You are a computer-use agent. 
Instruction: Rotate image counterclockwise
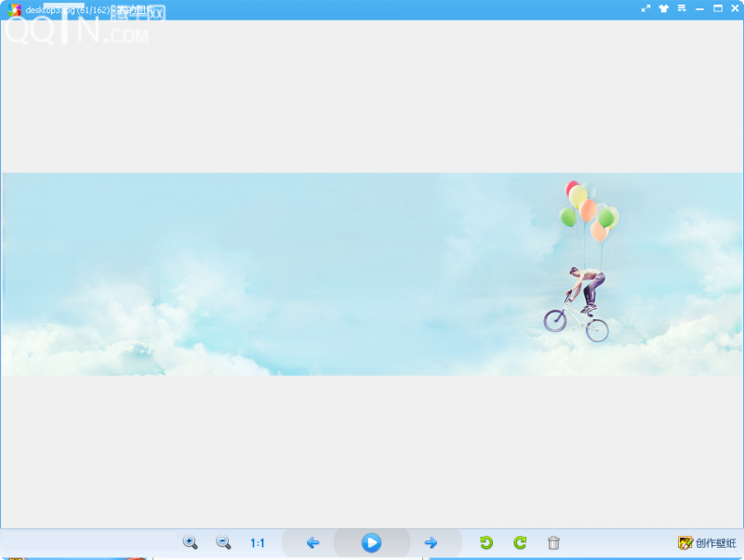click(485, 542)
